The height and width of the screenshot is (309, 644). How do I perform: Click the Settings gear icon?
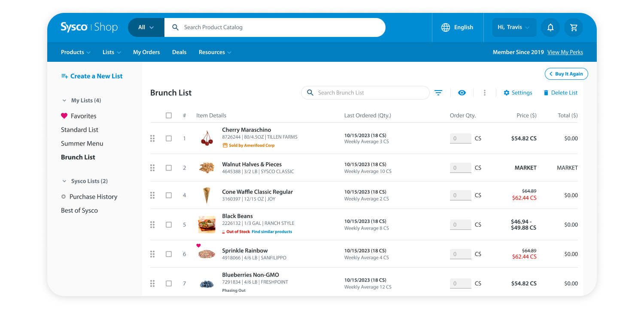pos(507,93)
